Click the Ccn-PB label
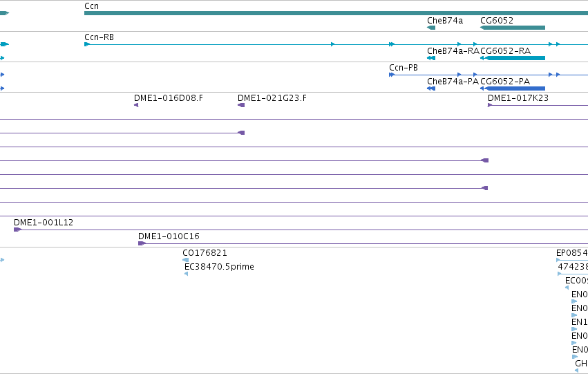588x374 pixels. tap(404, 68)
